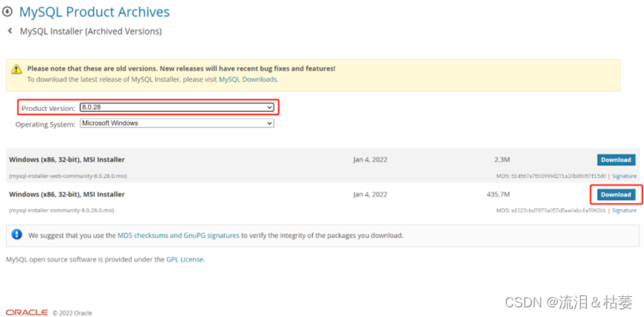Download the 2.3M web community MSI installer
This screenshot has width=644, height=317.
616,160
